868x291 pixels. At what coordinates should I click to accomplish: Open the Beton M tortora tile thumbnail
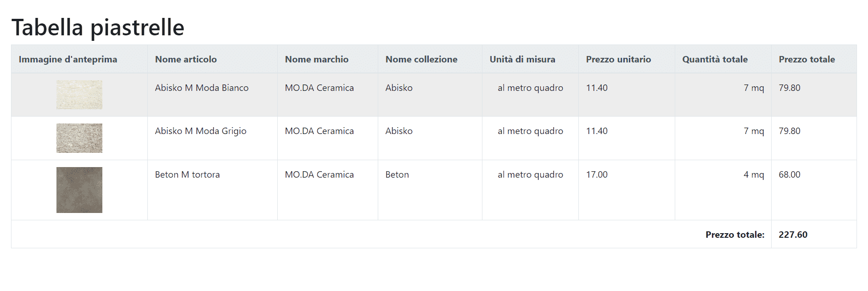79,190
